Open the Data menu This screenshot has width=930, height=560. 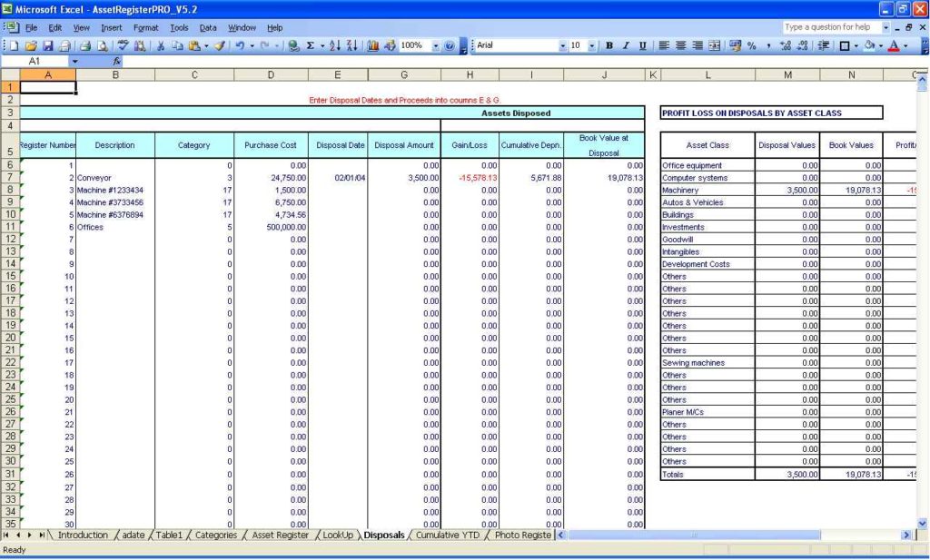(208, 28)
